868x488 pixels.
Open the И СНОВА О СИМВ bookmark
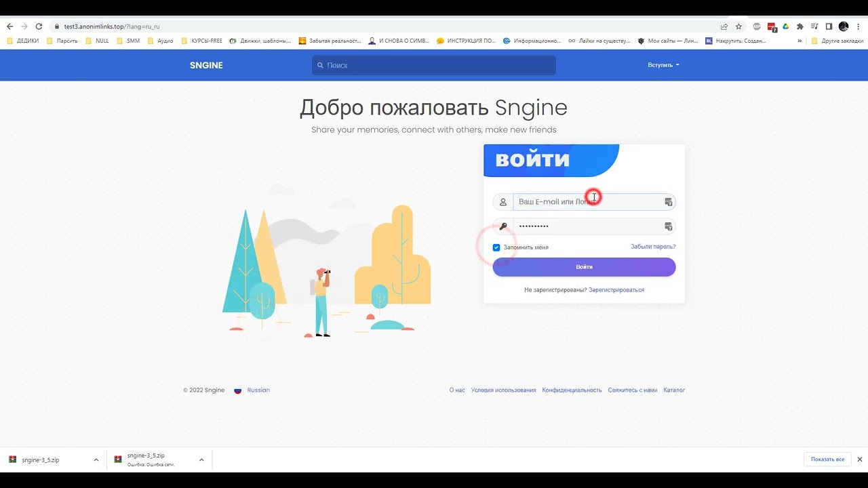(399, 41)
